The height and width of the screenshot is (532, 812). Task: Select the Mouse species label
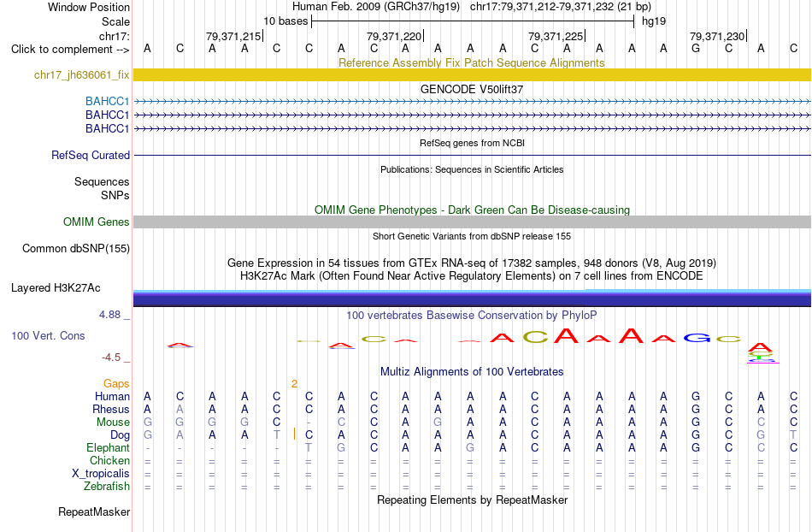113,423
